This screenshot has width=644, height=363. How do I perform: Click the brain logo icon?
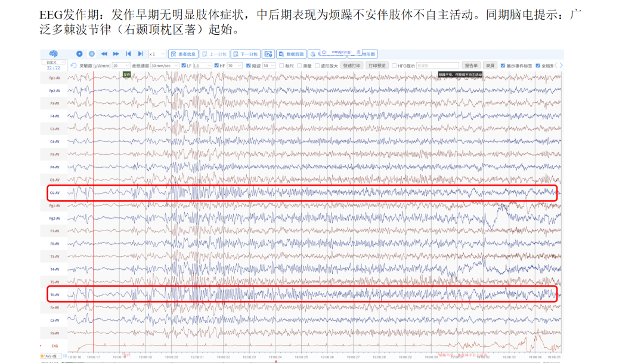tap(54, 54)
